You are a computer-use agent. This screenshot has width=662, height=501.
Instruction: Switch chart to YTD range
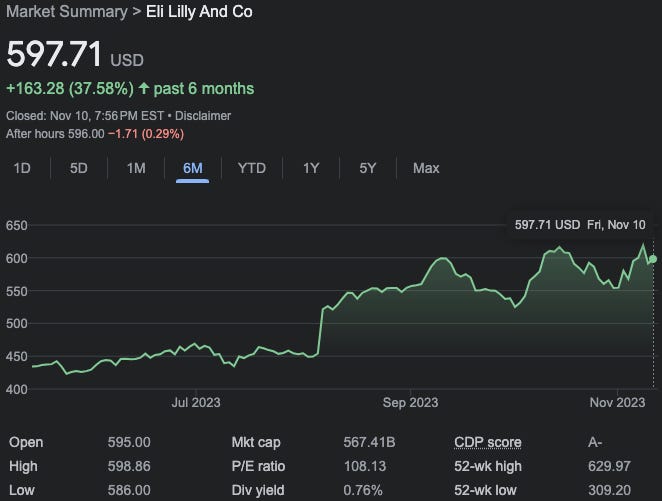coord(252,168)
